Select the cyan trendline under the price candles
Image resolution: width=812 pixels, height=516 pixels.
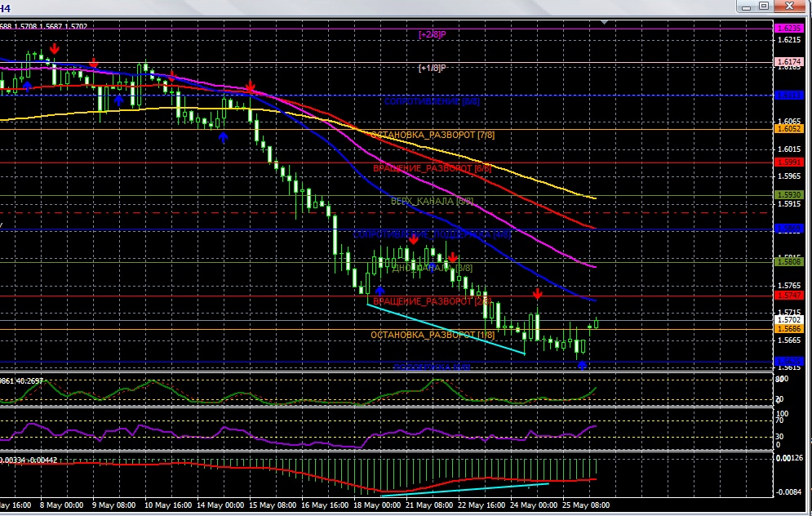click(x=446, y=329)
